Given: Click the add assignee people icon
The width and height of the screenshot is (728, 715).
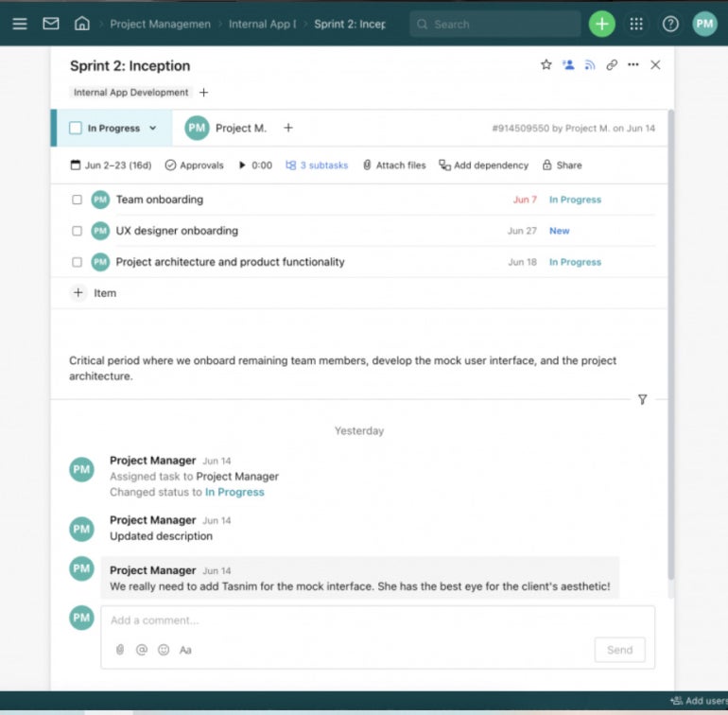Looking at the screenshot, I should point(568,65).
